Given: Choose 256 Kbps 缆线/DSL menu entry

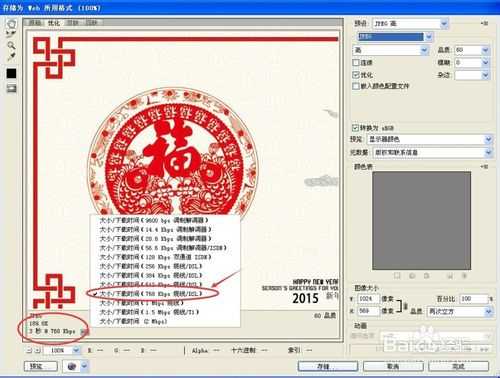Looking at the screenshot, I should click(x=165, y=266).
